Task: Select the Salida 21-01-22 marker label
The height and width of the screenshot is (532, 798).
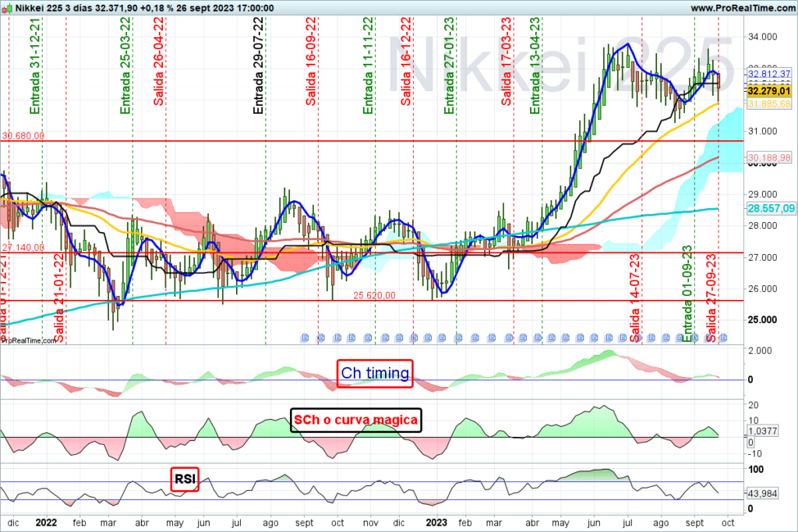Action: (59, 298)
